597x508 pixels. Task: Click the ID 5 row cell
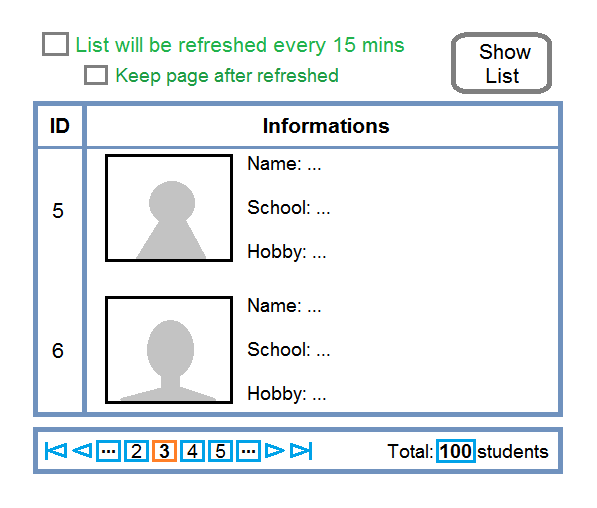58,211
